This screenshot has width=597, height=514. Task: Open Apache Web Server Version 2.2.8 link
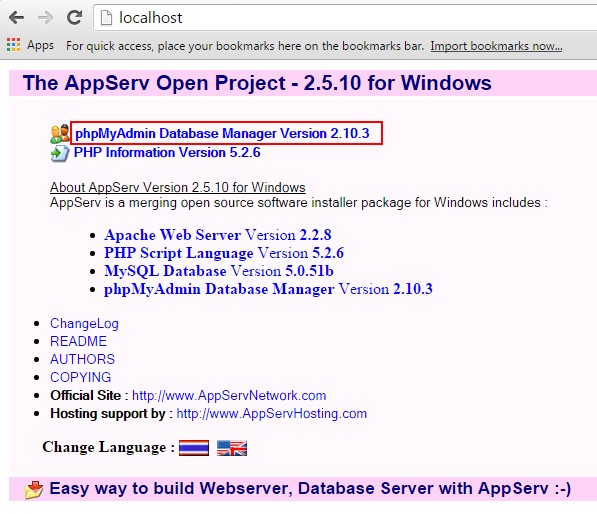218,235
